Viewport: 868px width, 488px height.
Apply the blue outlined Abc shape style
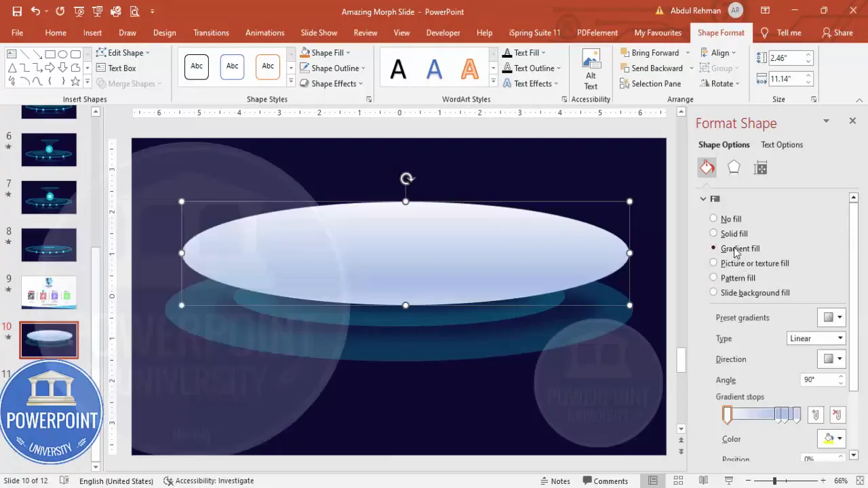[x=232, y=66]
